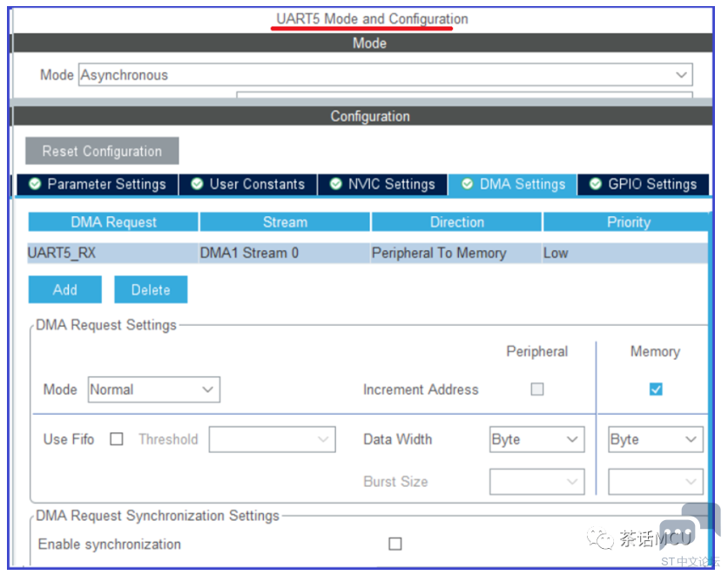Click the Low priority cell
The image size is (728, 575).
[625, 254]
